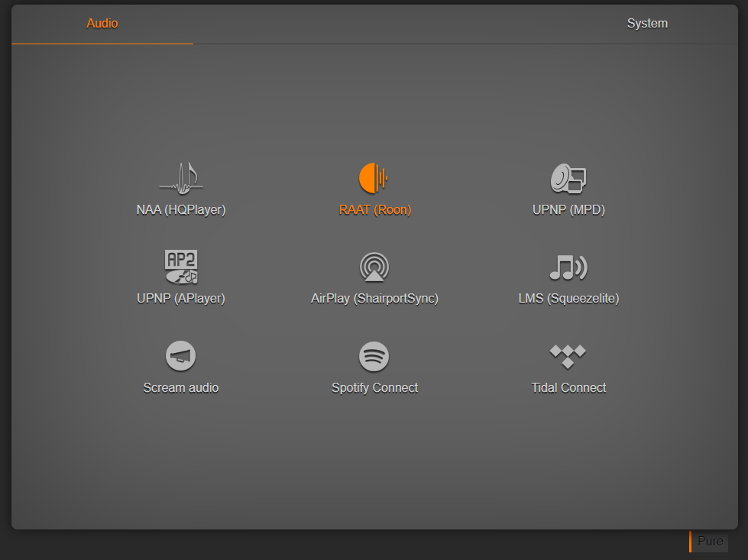The width and height of the screenshot is (748, 560).
Task: Click the AirPlay (ShairportSync) text label
Action: tap(374, 299)
